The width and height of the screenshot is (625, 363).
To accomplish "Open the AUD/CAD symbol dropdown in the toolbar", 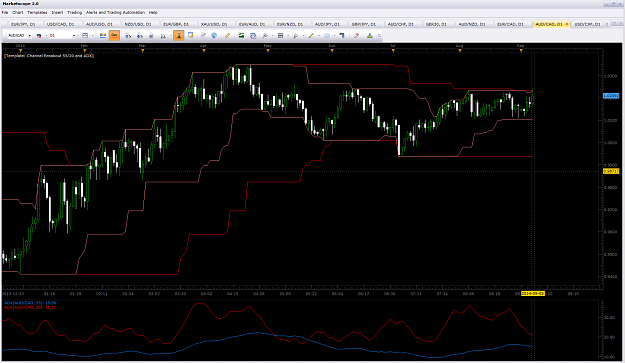I will tap(29, 36).
